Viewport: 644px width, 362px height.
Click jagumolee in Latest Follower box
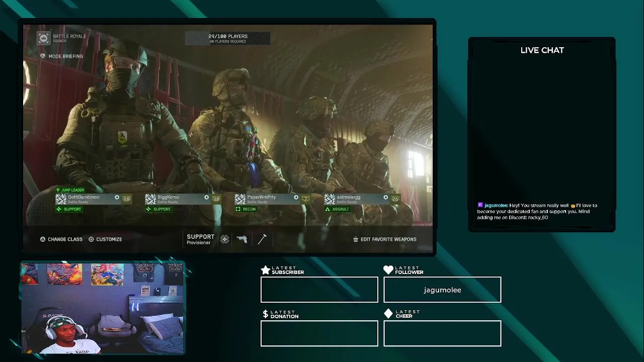pos(442,290)
